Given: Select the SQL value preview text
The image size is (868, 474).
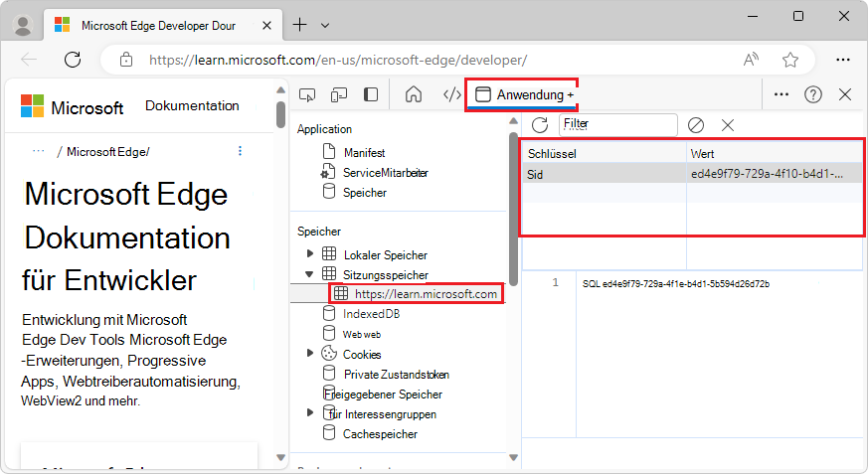Looking at the screenshot, I should (x=675, y=284).
